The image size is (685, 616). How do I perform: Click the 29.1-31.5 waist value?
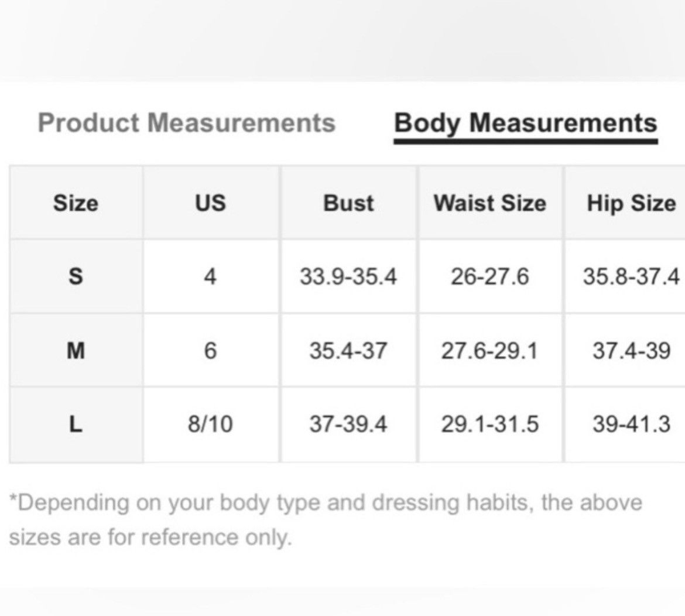[489, 424]
